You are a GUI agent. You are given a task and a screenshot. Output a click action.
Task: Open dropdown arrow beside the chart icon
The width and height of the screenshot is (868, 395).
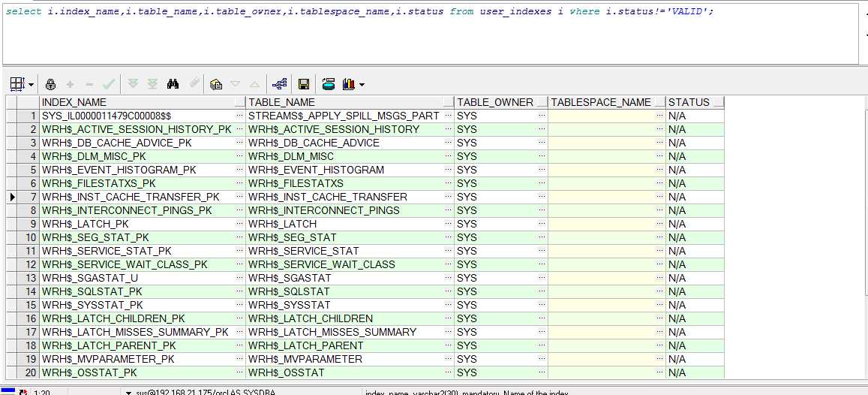tap(362, 85)
